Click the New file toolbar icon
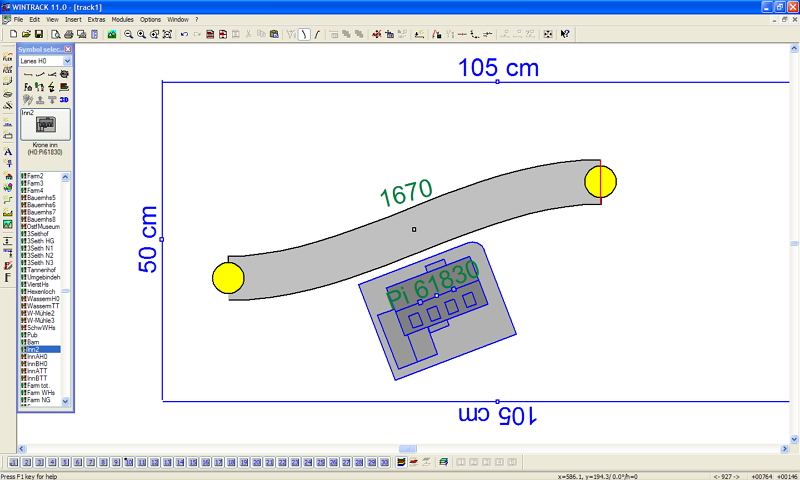This screenshot has width=800, height=480. tap(14, 34)
